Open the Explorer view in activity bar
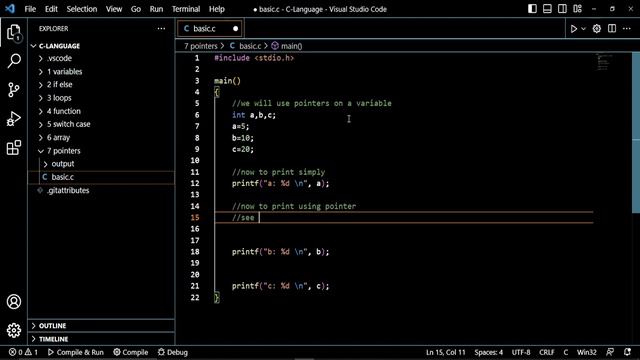This screenshot has height=360, width=640. pos(14,33)
